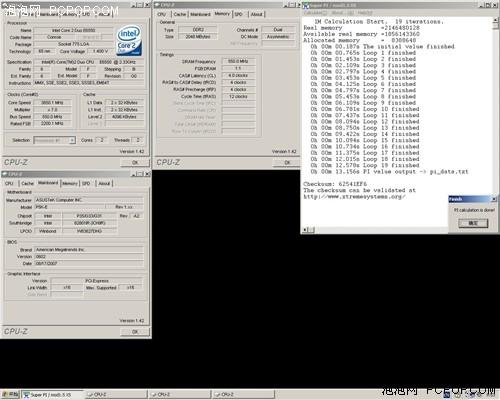
Task: Show the About tab in the CPU-Z Mainboard window
Action: (104, 183)
